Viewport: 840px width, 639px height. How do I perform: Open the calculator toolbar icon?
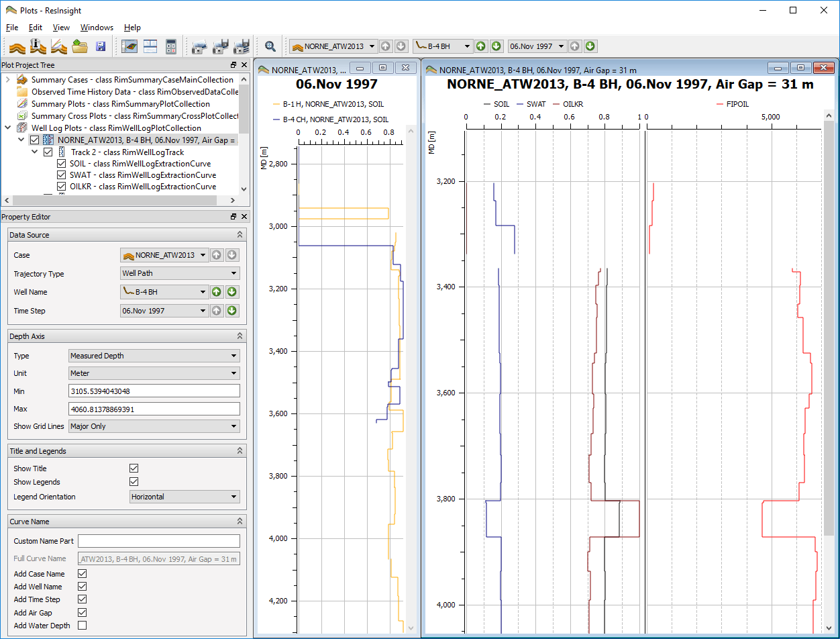[171, 46]
